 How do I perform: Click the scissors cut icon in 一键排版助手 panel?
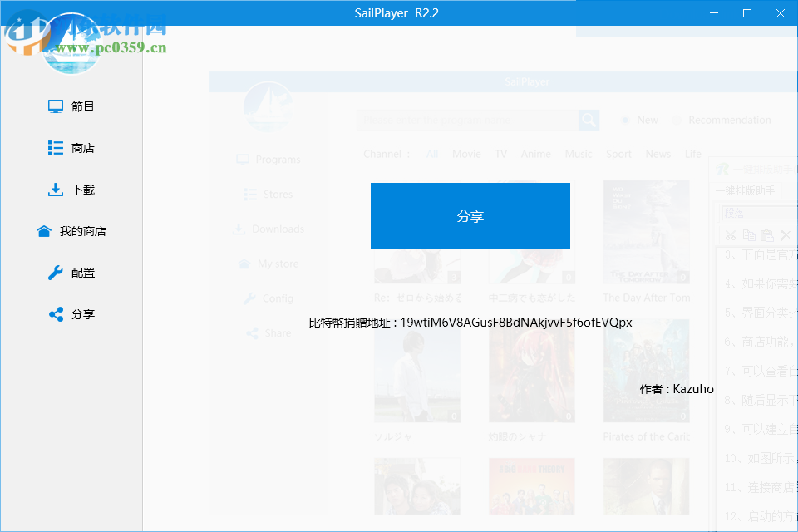(x=731, y=235)
